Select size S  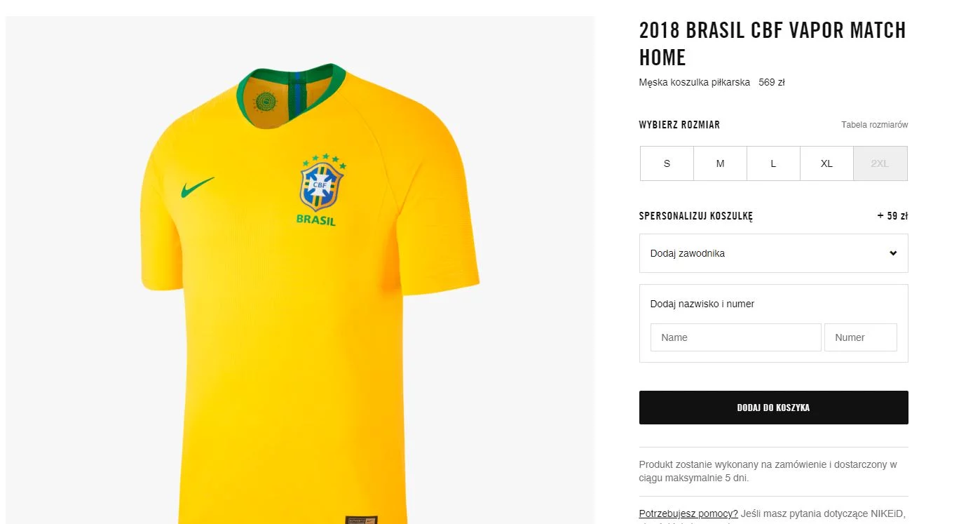(667, 163)
